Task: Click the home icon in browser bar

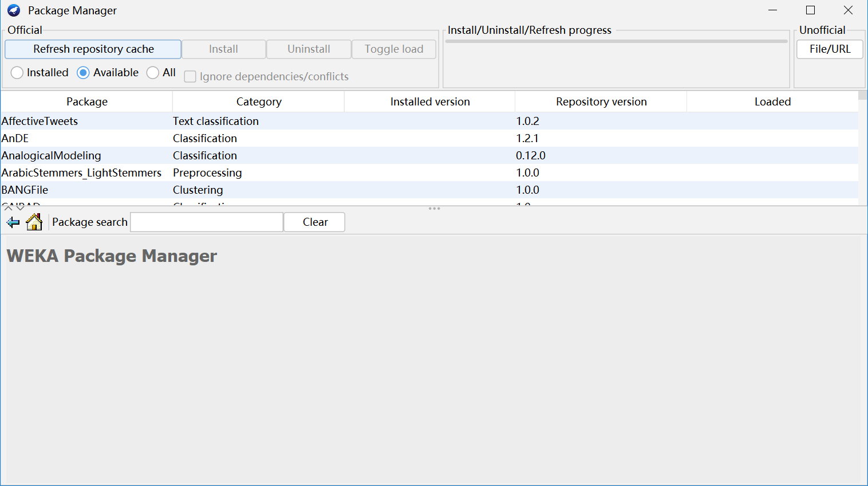Action: (x=34, y=222)
